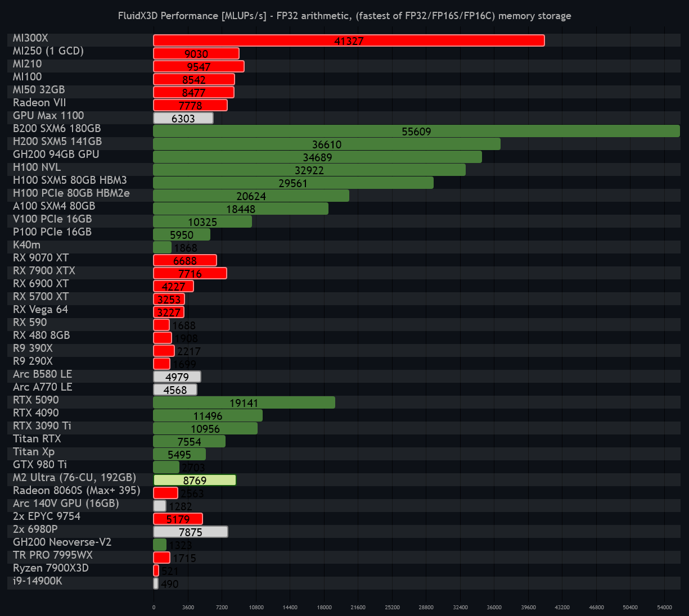
Task: Click the RTX 4090 label
Action: coord(36,413)
